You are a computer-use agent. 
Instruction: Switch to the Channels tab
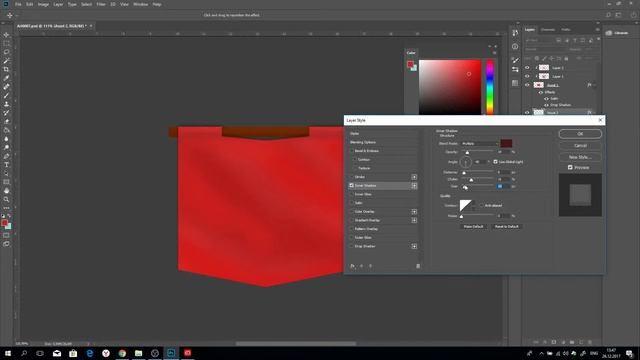click(x=548, y=30)
